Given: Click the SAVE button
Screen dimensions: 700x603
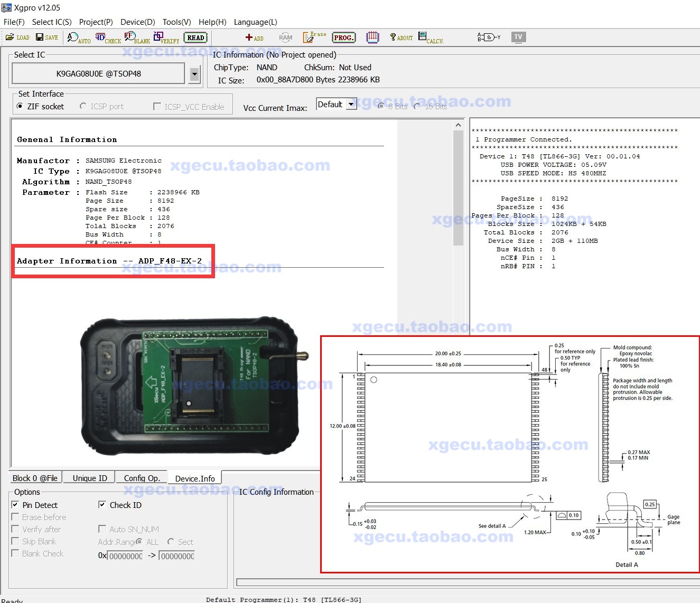Looking at the screenshot, I should [x=46, y=37].
